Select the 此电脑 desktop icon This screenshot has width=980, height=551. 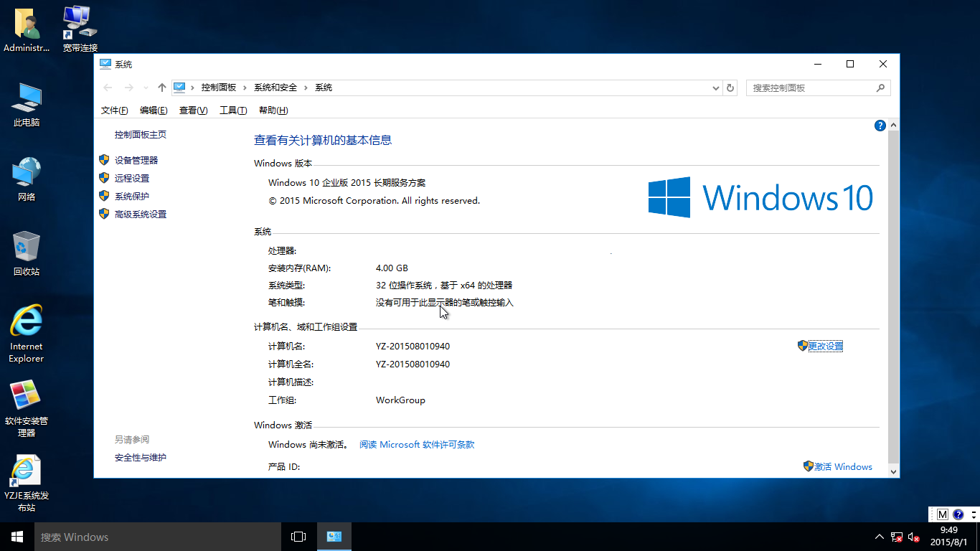click(27, 105)
